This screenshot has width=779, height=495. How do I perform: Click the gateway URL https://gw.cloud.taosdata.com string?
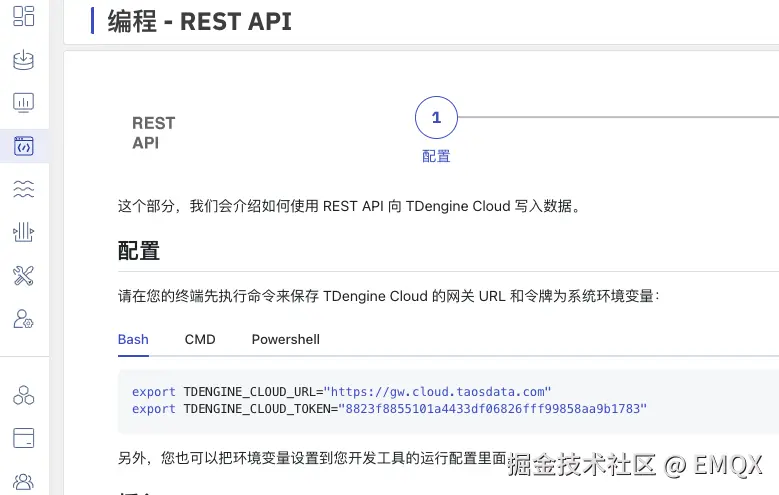click(x=438, y=392)
